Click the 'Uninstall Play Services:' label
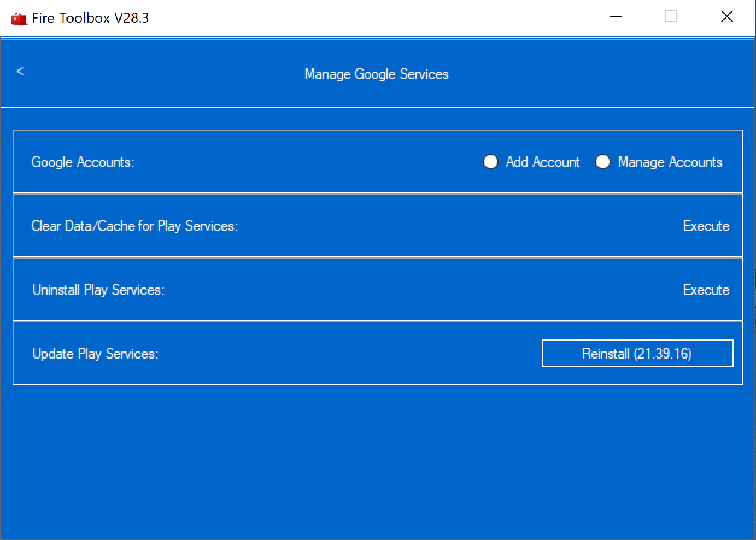The width and height of the screenshot is (756, 540). coord(98,290)
